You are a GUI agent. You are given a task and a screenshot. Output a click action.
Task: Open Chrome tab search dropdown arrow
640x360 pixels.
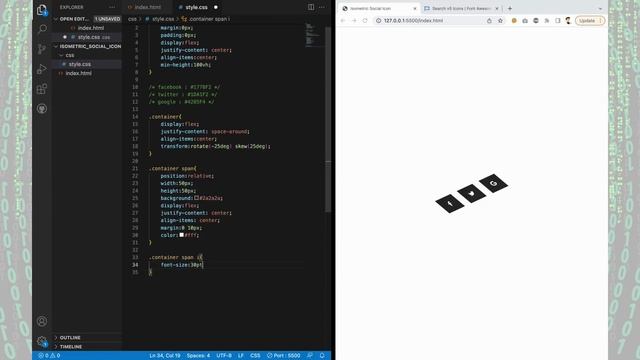600,9
